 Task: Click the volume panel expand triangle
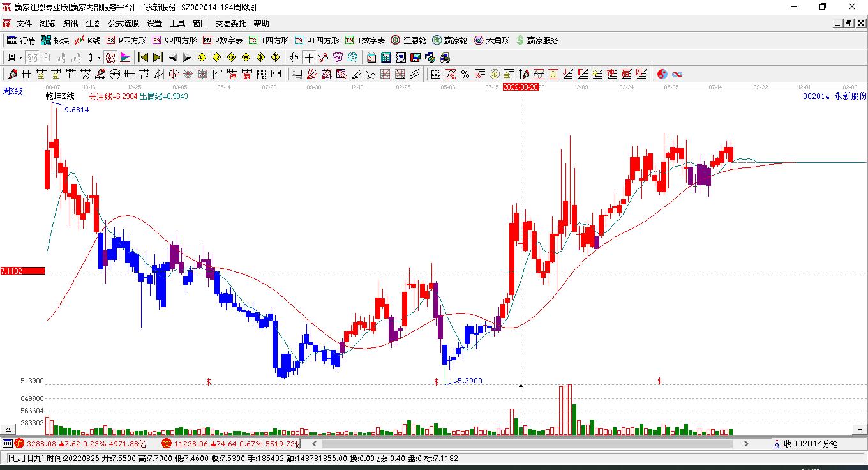[x=9, y=430]
